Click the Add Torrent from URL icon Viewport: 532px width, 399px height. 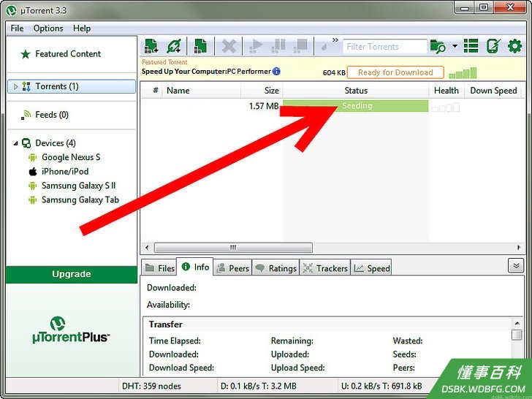tap(174, 46)
